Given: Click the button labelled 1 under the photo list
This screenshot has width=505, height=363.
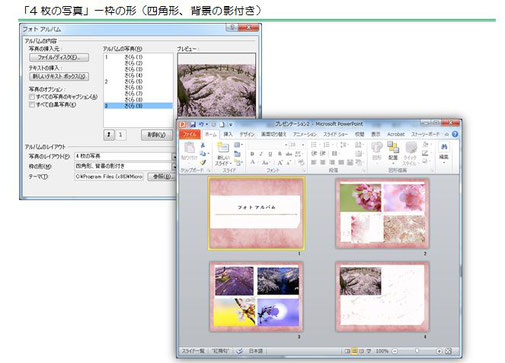Looking at the screenshot, I should click(x=120, y=135).
